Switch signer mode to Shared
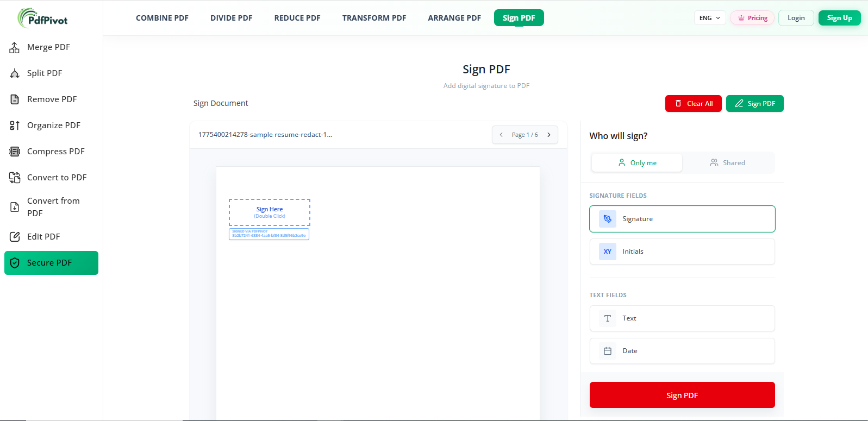The width and height of the screenshot is (868, 421). [x=727, y=163]
